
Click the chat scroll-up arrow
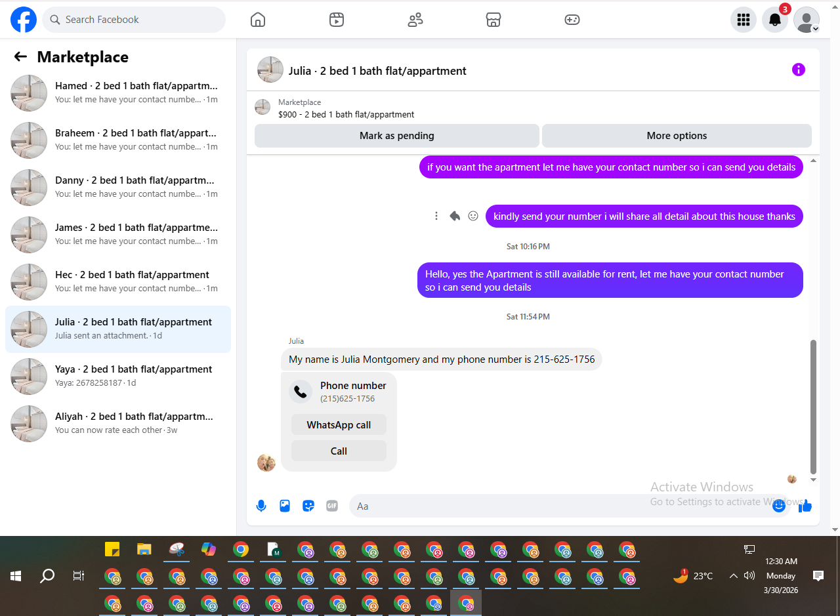click(x=814, y=161)
